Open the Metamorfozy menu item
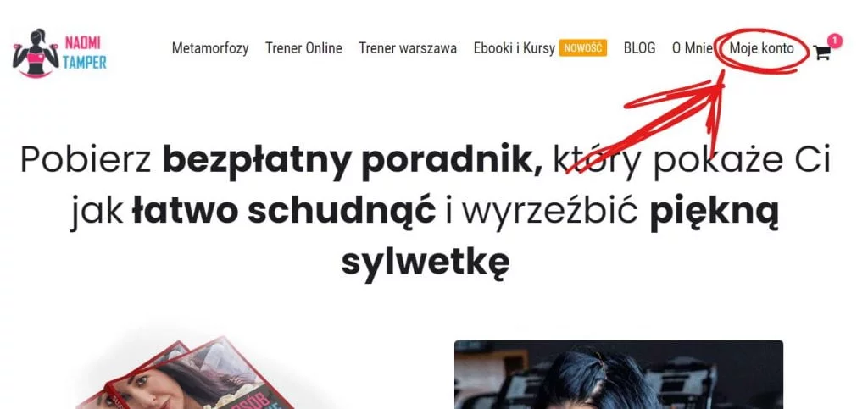This screenshot has width=868, height=409. [210, 48]
